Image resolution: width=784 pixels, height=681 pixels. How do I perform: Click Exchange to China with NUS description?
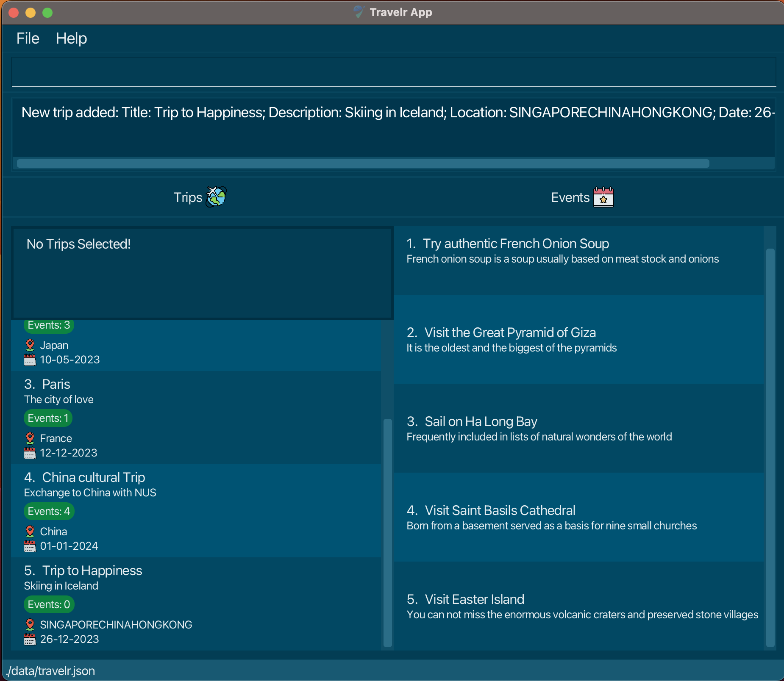click(90, 493)
